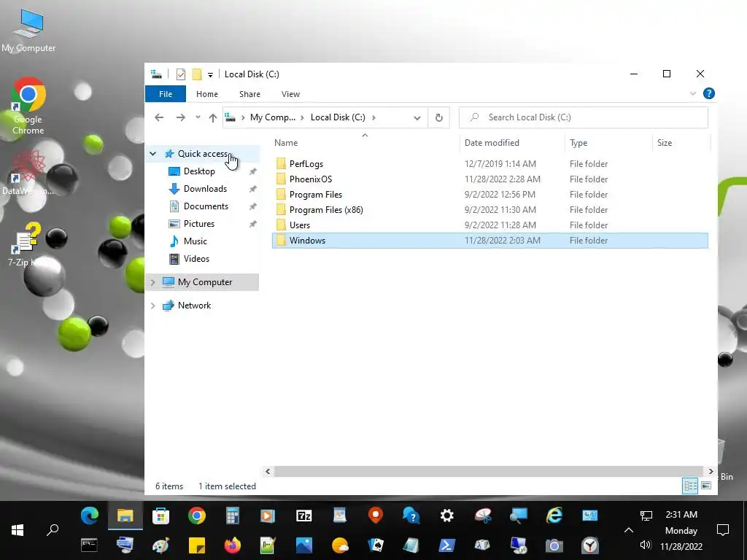The image size is (747, 560).
Task: Open Command Prompt from taskbar
Action: point(89,545)
